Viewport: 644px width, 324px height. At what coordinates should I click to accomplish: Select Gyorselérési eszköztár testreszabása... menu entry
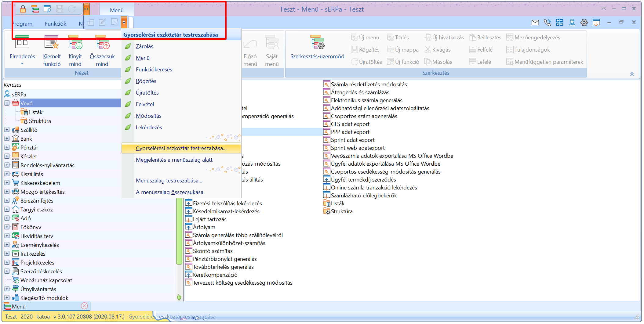pyautogui.click(x=181, y=148)
